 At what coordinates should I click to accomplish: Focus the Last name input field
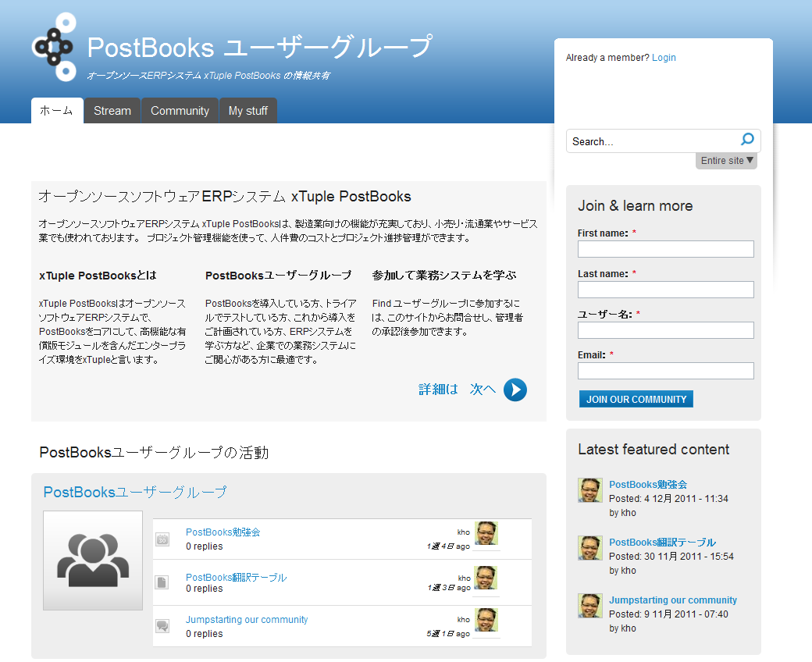tap(665, 290)
